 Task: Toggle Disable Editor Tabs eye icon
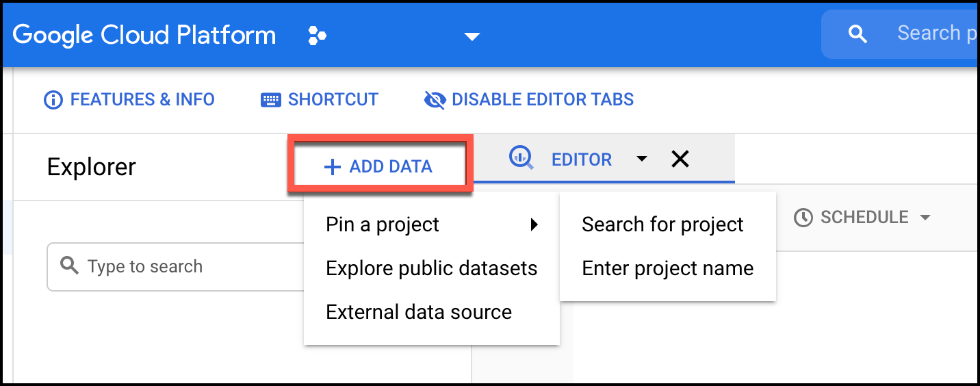[435, 100]
